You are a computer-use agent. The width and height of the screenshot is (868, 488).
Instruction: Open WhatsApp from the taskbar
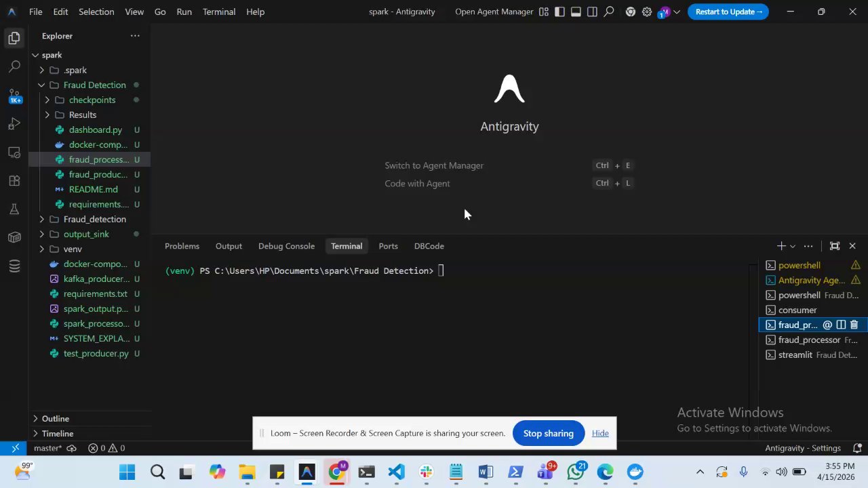(575, 472)
